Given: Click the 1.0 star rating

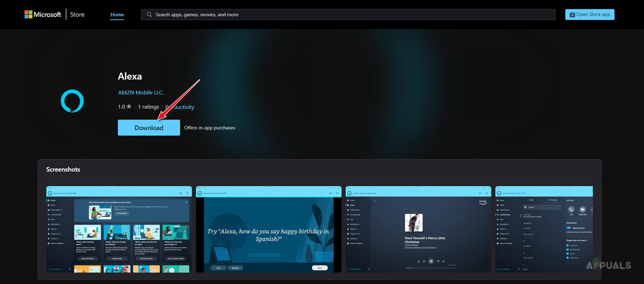Looking at the screenshot, I should (124, 107).
